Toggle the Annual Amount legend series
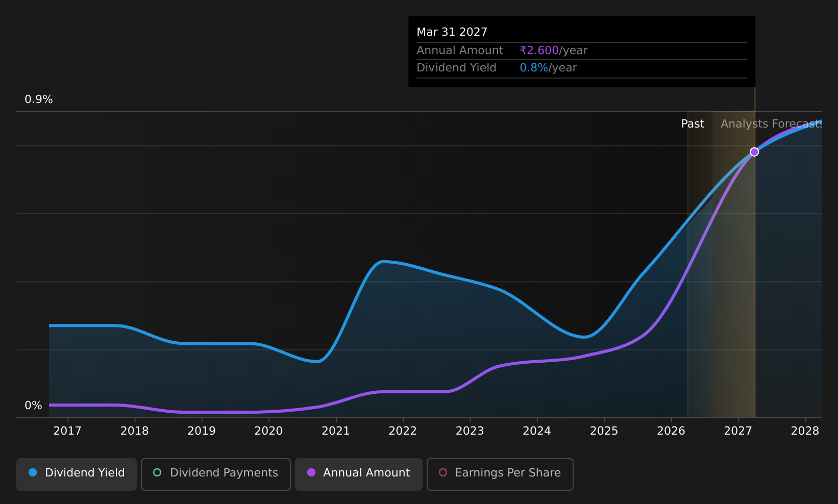 tap(359, 474)
